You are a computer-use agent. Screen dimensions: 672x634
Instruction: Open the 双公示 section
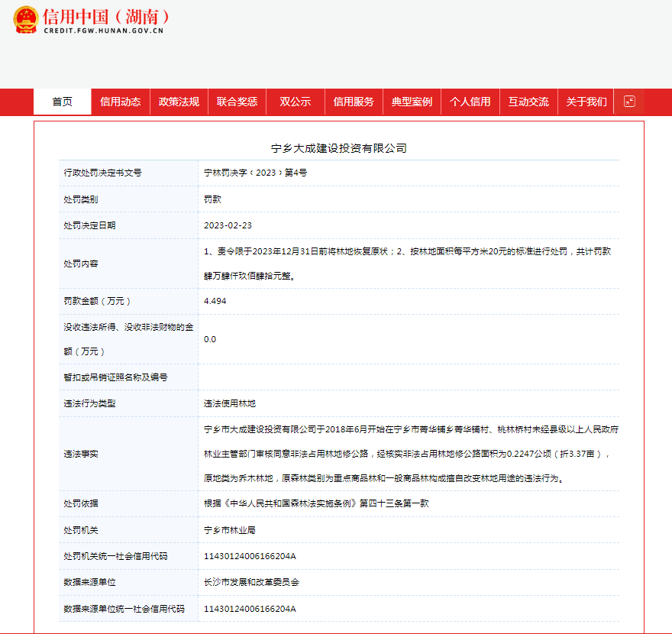pos(295,101)
